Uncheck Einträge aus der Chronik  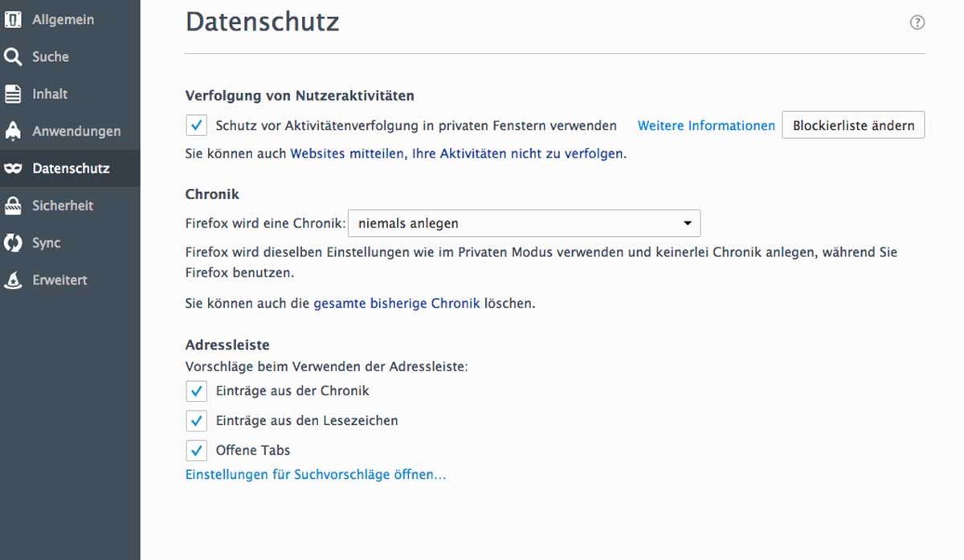pos(196,391)
